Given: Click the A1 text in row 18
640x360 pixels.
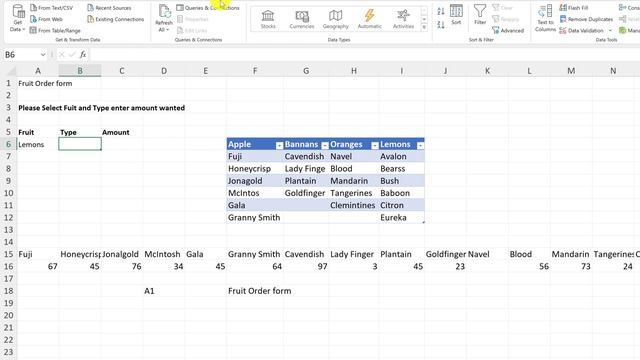Looking at the screenshot, I should click(x=149, y=291).
